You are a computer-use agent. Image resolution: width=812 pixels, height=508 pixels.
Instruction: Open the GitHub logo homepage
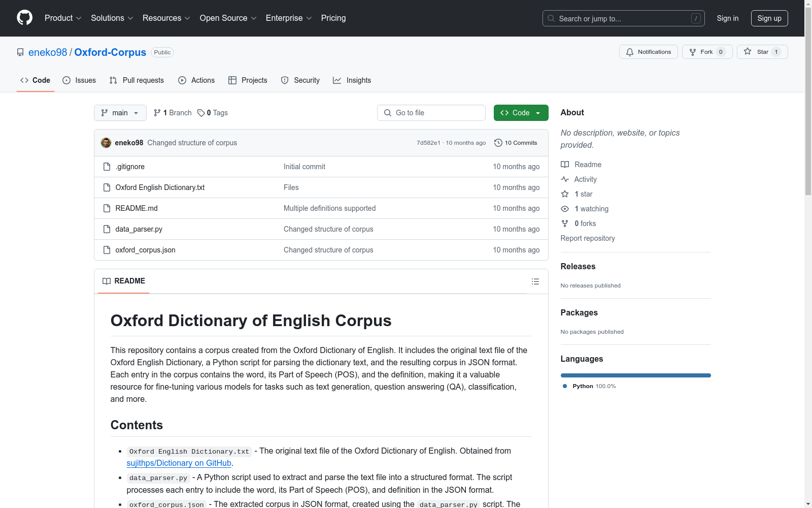(24, 18)
